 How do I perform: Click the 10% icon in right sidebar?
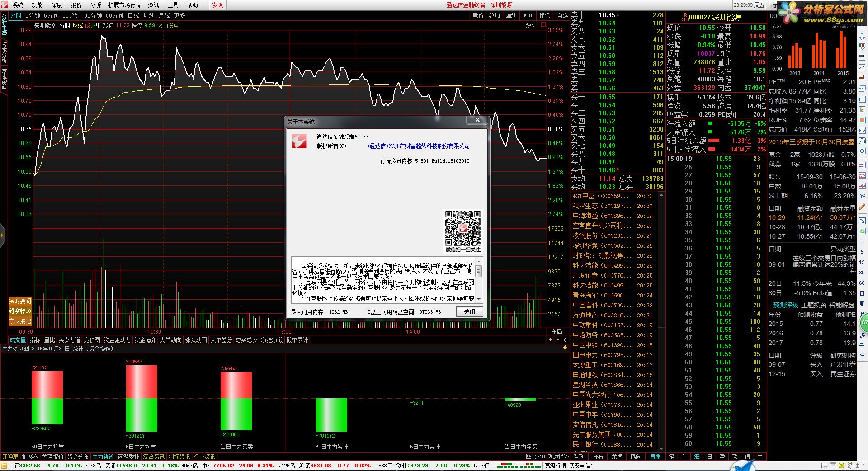862,196
